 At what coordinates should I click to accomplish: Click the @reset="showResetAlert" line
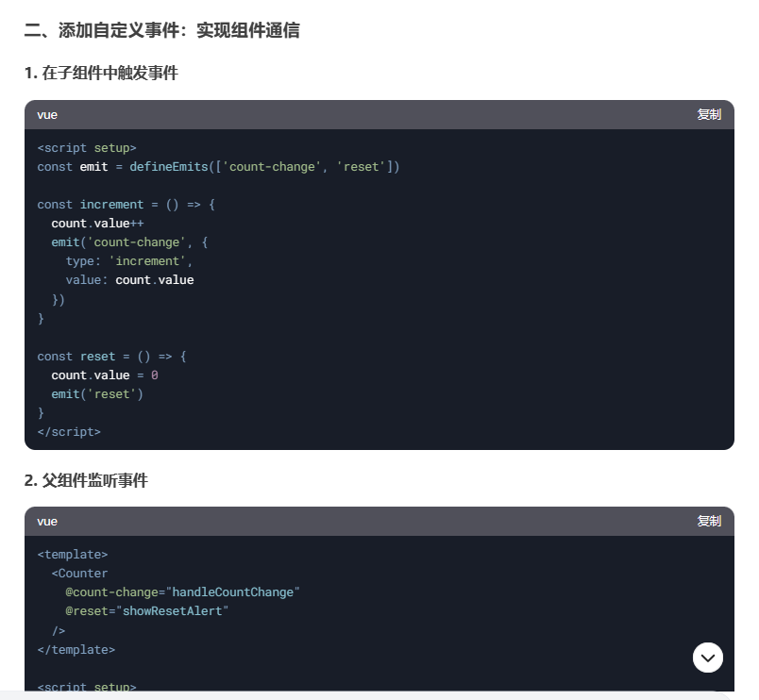tap(146, 611)
